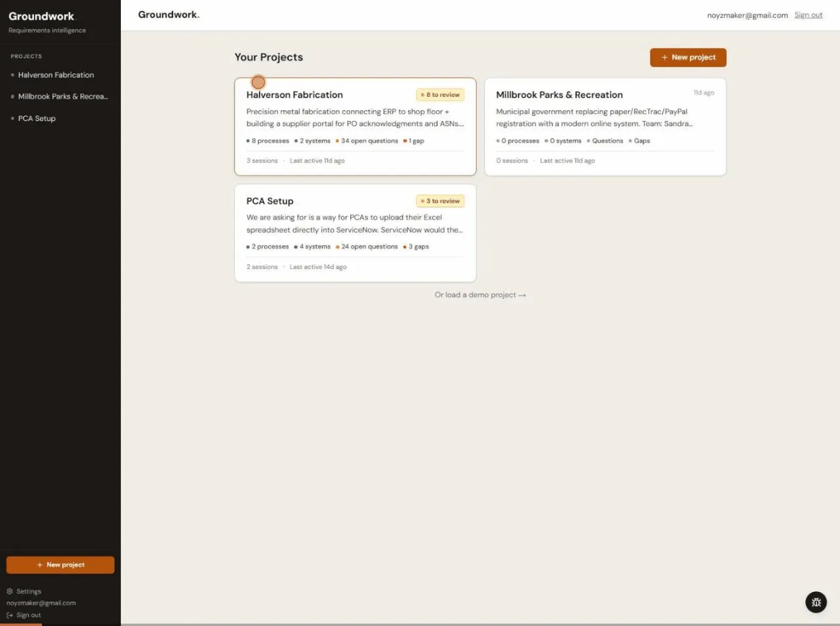Open the Halverson Fabrication project card title
The image size is (840, 626).
click(294, 95)
